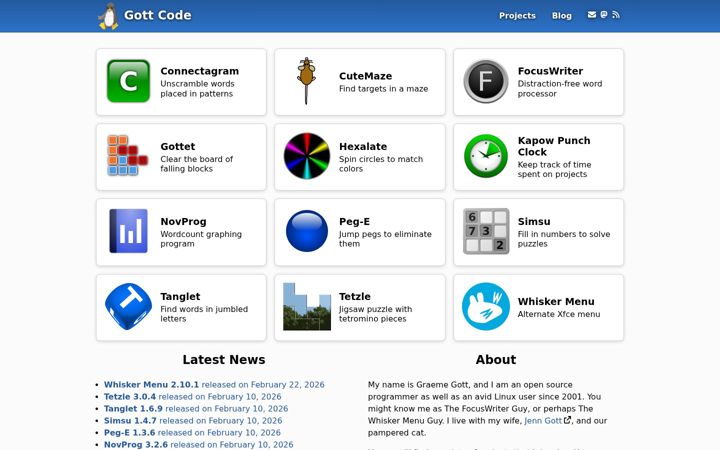This screenshot has width=720, height=450.
Task: Open the email contact envelope icon
Action: 592,15
